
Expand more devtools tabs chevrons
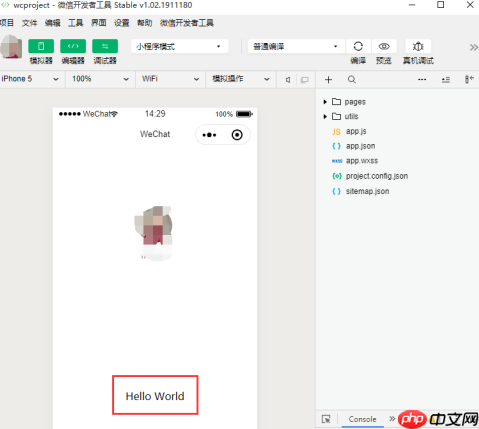pos(392,418)
